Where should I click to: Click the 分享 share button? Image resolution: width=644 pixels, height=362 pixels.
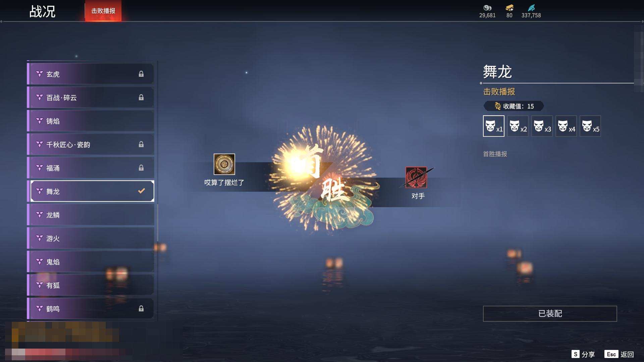pyautogui.click(x=583, y=354)
